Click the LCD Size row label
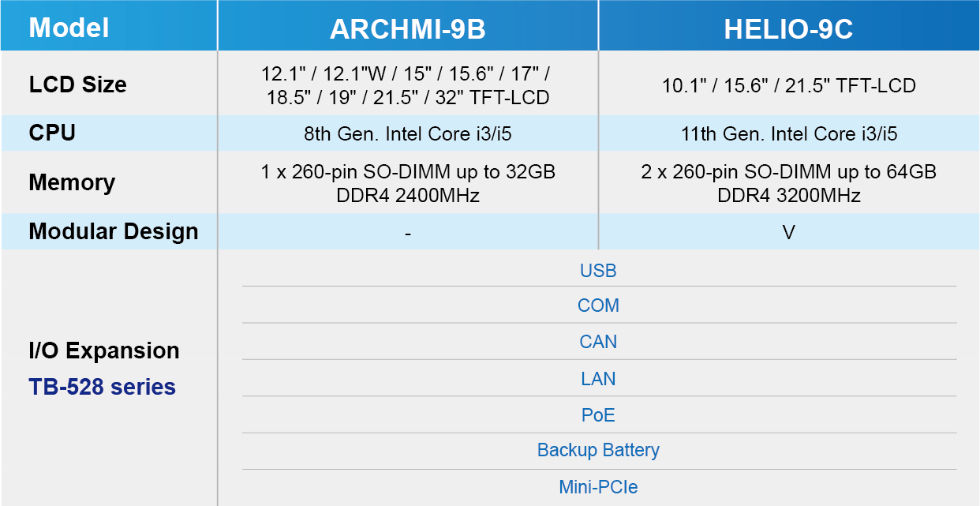This screenshot has height=506, width=980. coord(77,84)
